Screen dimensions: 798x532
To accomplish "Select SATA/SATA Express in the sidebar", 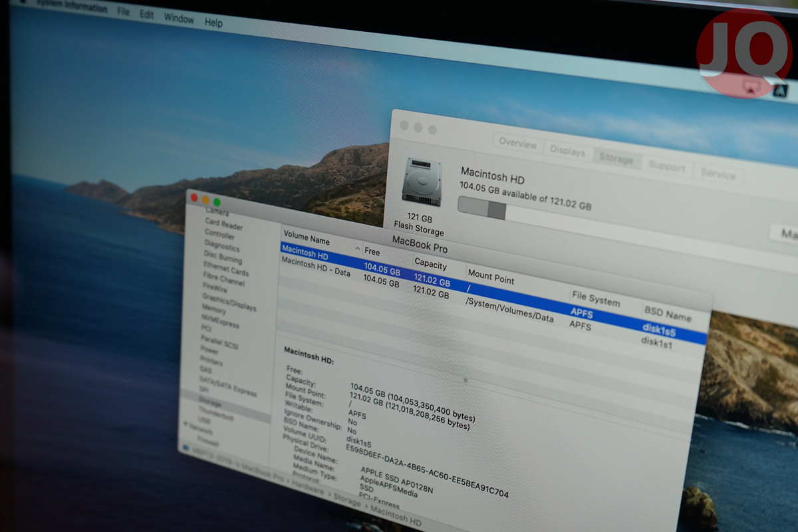I will [x=228, y=386].
